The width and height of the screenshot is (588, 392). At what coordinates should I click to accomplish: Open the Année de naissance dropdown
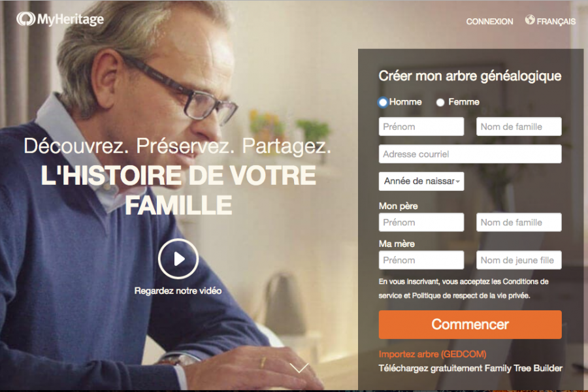pos(421,182)
